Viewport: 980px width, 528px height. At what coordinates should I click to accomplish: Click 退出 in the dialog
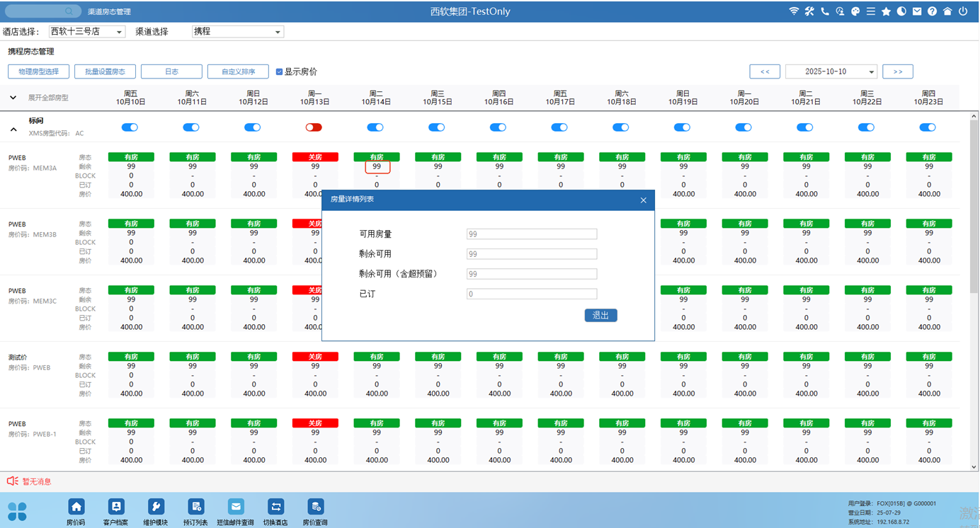[600, 316]
